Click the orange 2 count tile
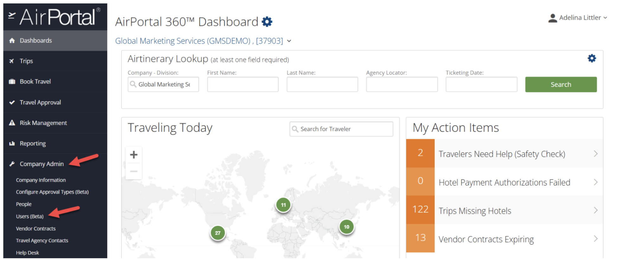Image resolution: width=644 pixels, height=260 pixels. pyautogui.click(x=420, y=153)
